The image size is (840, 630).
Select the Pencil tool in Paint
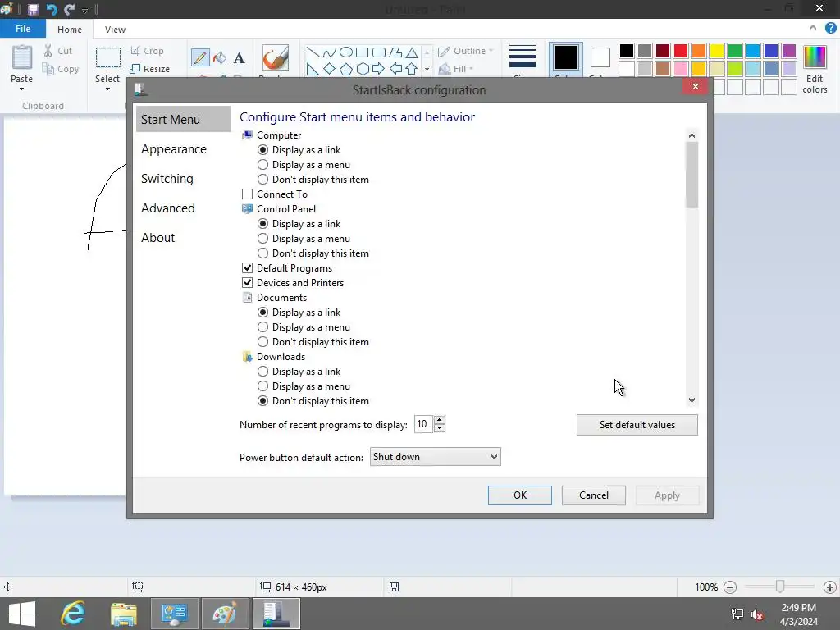click(x=200, y=57)
